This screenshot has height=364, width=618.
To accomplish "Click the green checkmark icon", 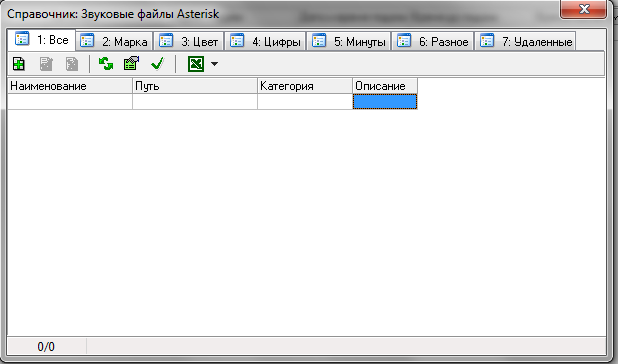I will click(x=158, y=64).
